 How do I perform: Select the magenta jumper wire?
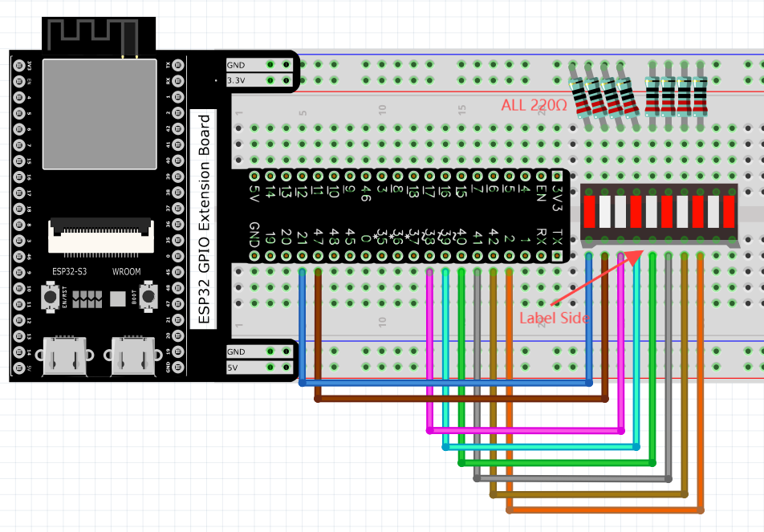(525, 431)
